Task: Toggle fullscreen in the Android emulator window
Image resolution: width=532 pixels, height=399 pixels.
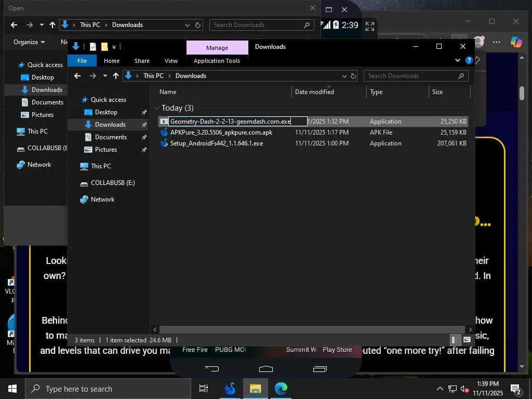Action: pyautogui.click(x=370, y=26)
